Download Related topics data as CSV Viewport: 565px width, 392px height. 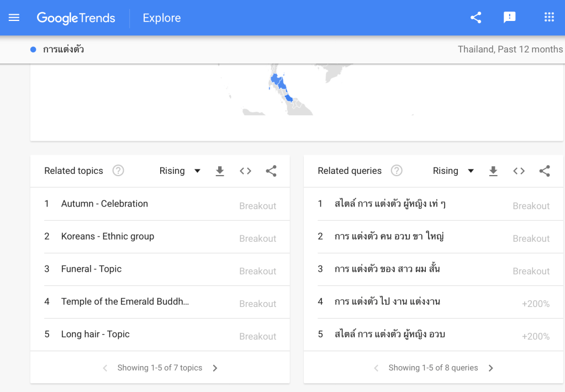(x=220, y=171)
